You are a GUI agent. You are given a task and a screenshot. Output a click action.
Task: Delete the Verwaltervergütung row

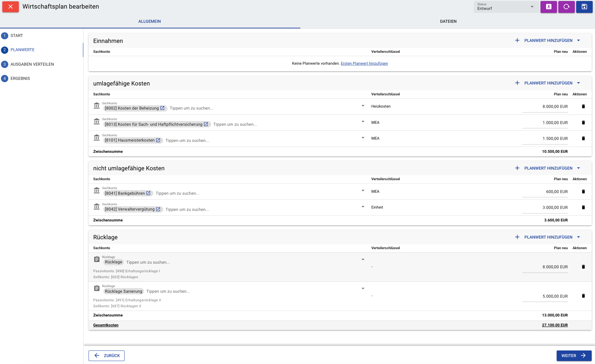tap(583, 208)
